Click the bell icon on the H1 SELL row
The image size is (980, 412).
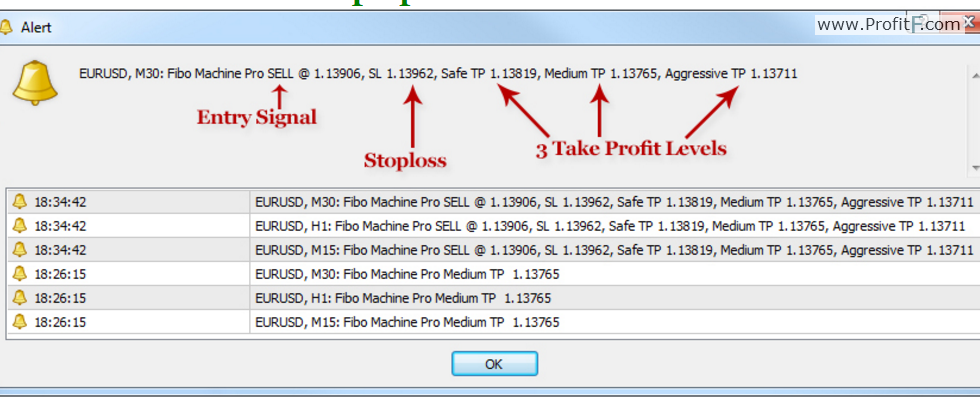point(20,225)
